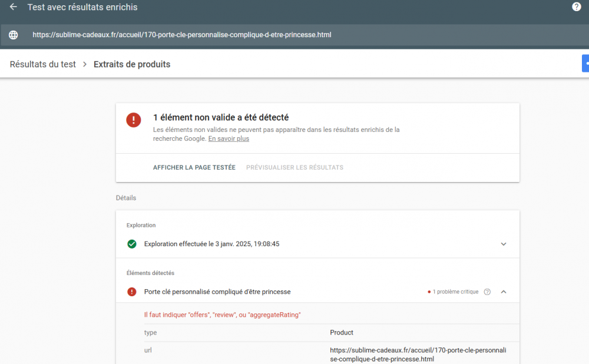The image size is (589, 364).
Task: Open the En savoir plus link
Action: [229, 139]
